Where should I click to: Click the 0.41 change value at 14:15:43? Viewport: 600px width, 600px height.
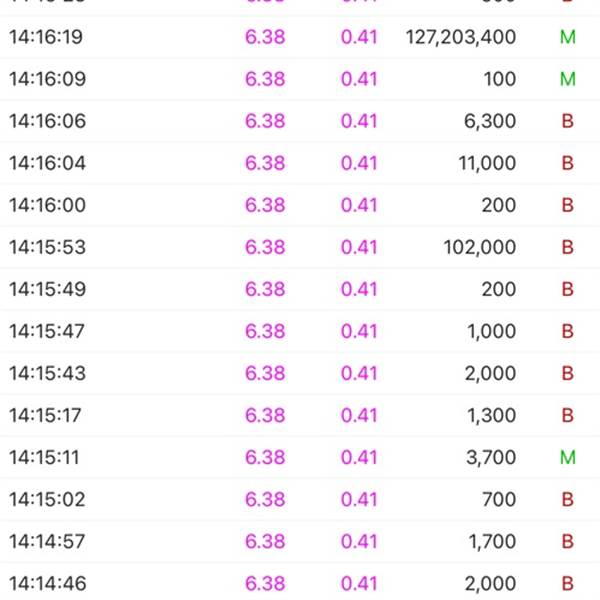pyautogui.click(x=359, y=373)
